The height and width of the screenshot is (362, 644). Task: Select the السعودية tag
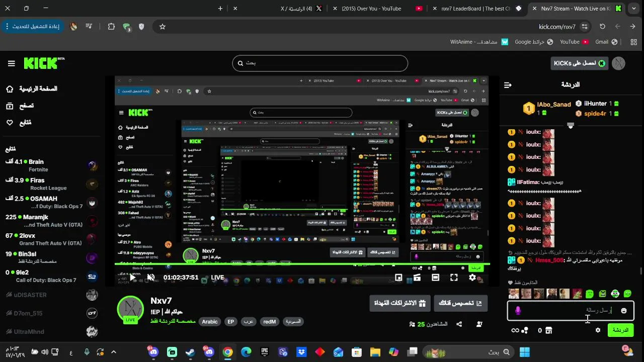tap(293, 322)
